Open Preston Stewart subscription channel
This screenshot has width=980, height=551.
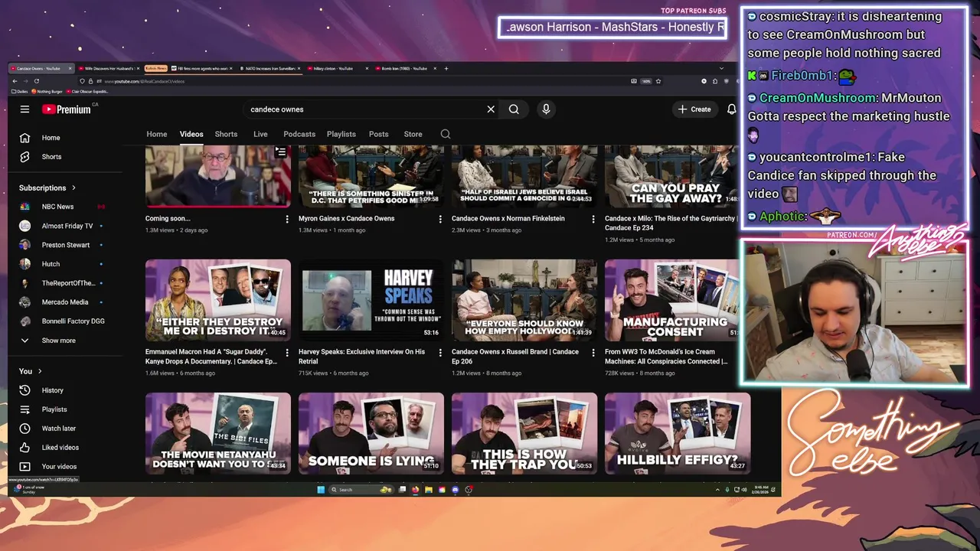click(x=65, y=245)
